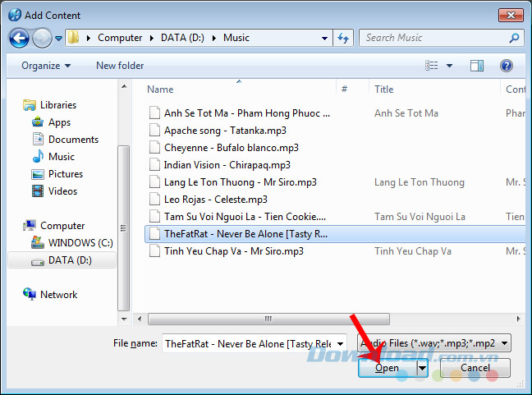This screenshot has width=532, height=395.
Task: Open the Pictures library
Action: [x=57, y=174]
